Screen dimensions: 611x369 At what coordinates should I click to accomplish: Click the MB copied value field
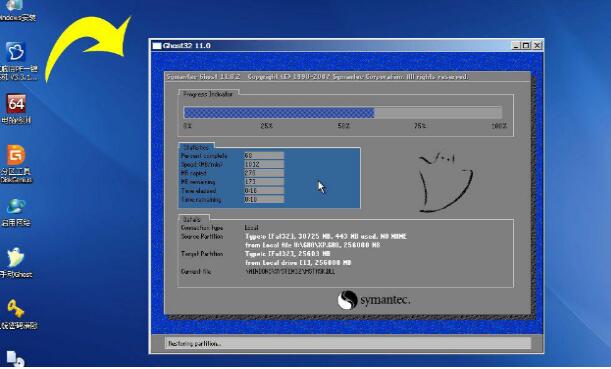(x=264, y=173)
